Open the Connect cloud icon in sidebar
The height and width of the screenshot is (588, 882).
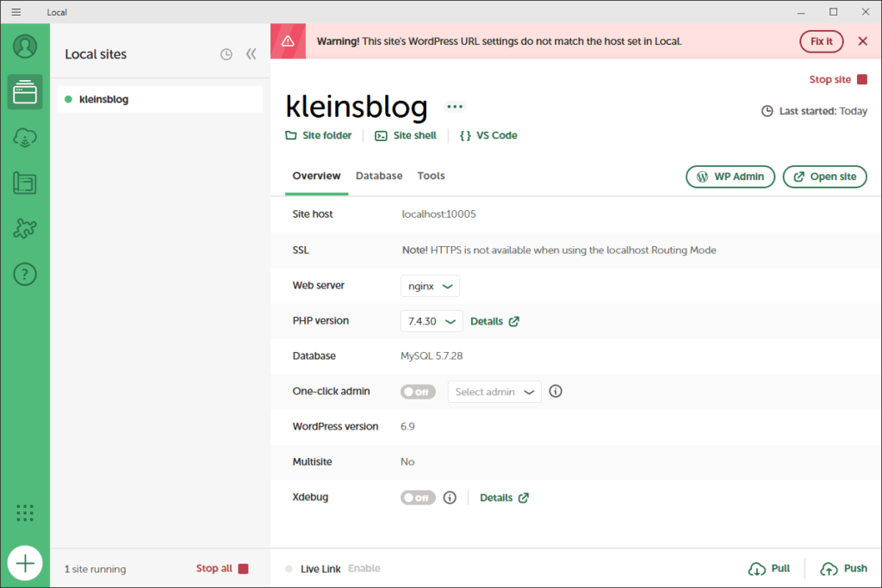(25, 138)
